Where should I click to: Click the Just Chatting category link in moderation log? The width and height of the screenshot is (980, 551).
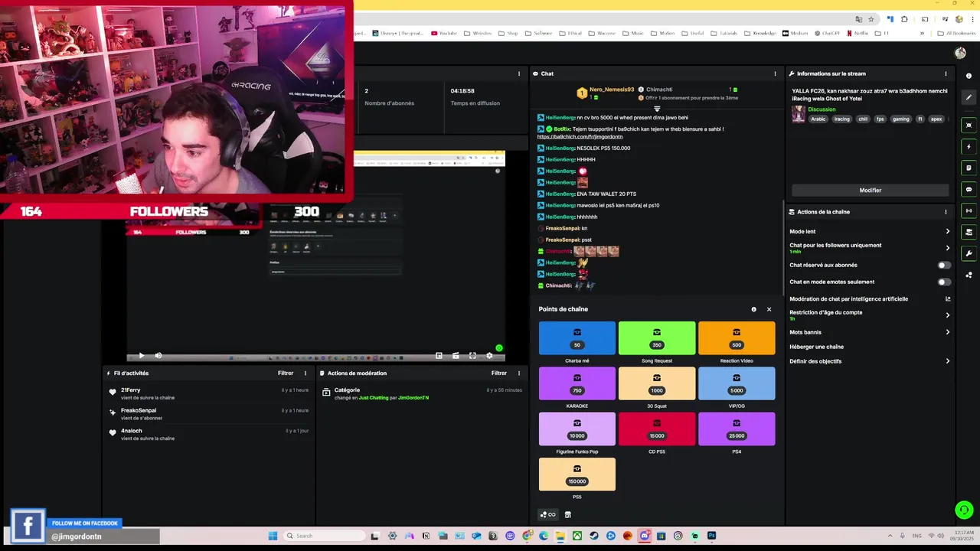[x=374, y=398]
